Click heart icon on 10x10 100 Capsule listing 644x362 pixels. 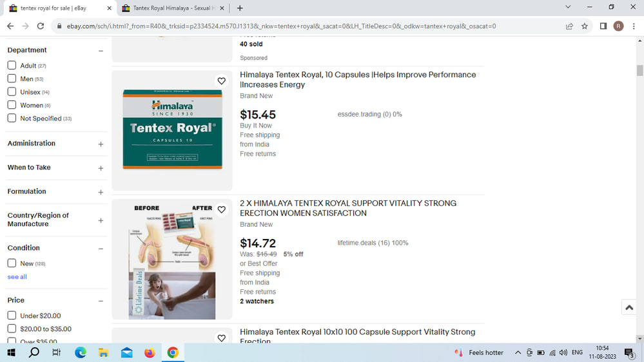(221, 338)
